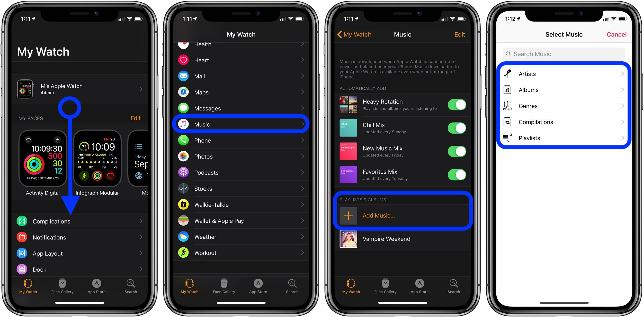
Task: Tap the Health icon in My Watch
Action: 184,44
